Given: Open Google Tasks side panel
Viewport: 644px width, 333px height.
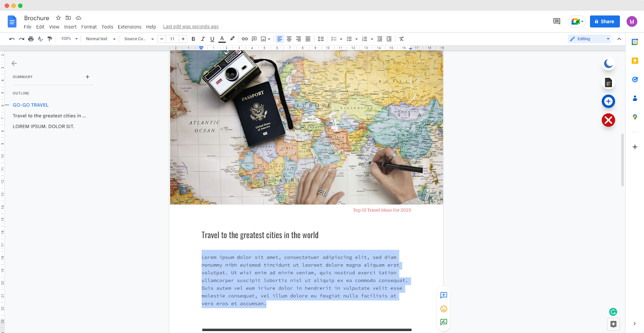Looking at the screenshot, I should (x=635, y=80).
